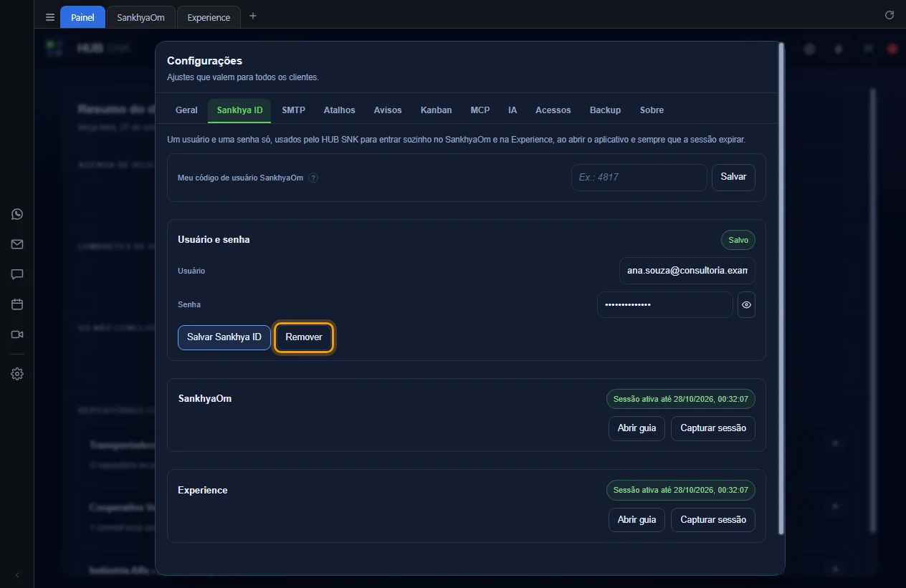Click the settings gear icon in sidebar
This screenshot has height=588, width=906.
(17, 374)
